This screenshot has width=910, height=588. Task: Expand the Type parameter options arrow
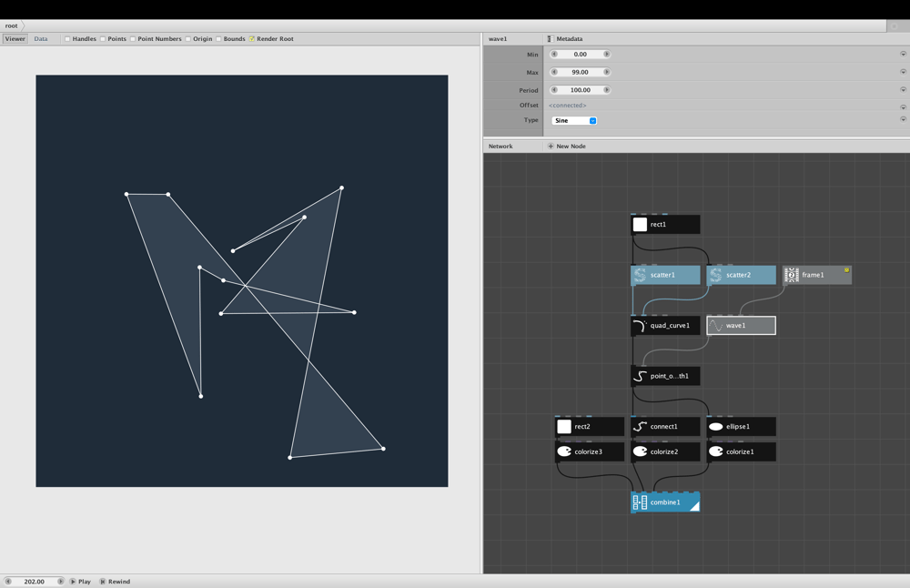903,119
